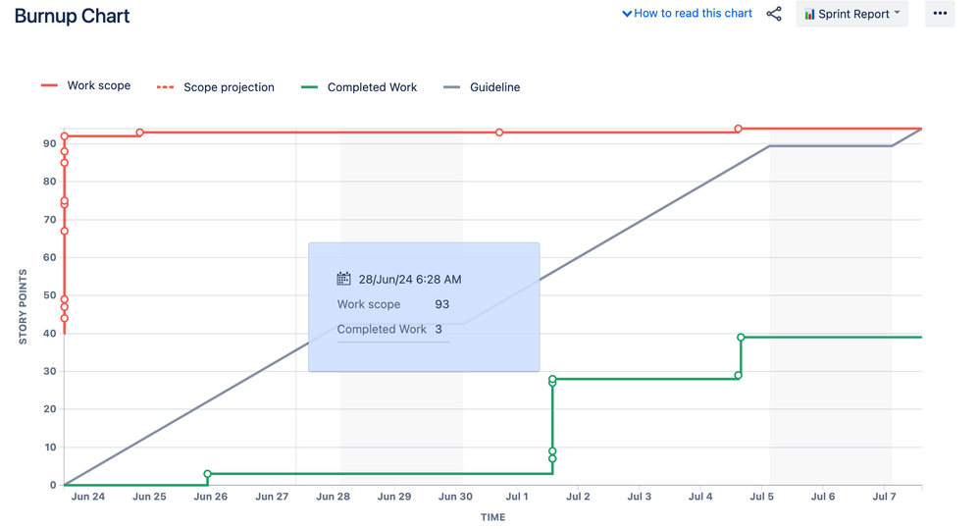Click the bar chart icon in Sprint Report

809,14
